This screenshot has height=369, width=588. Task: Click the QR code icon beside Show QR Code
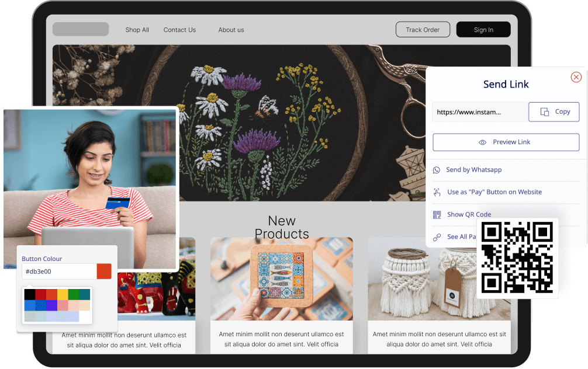(x=437, y=215)
